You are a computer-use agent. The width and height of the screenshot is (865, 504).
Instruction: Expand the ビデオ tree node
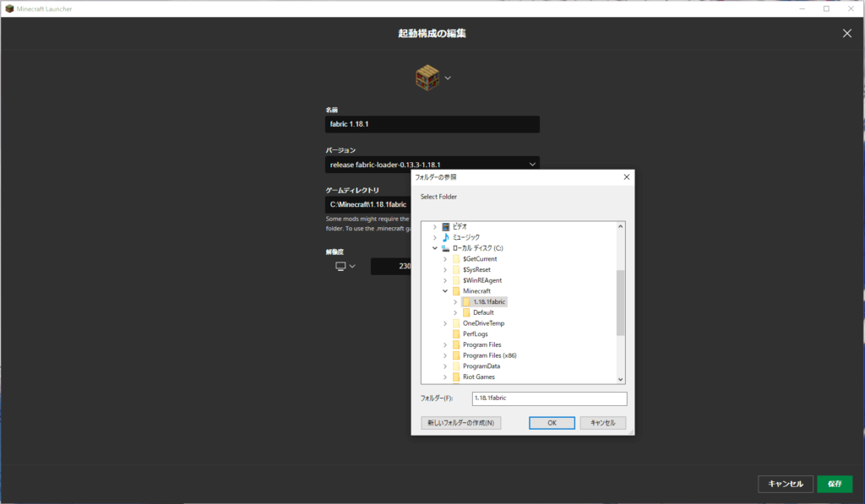click(435, 226)
